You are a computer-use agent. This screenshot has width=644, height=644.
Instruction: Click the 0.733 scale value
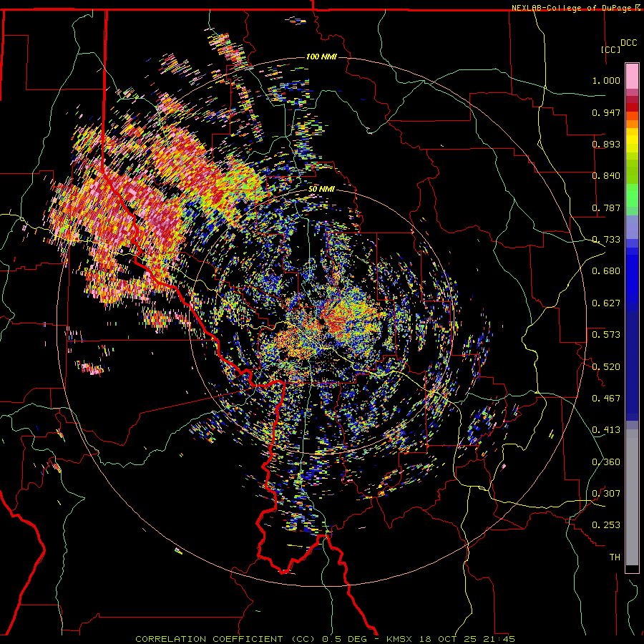point(606,240)
